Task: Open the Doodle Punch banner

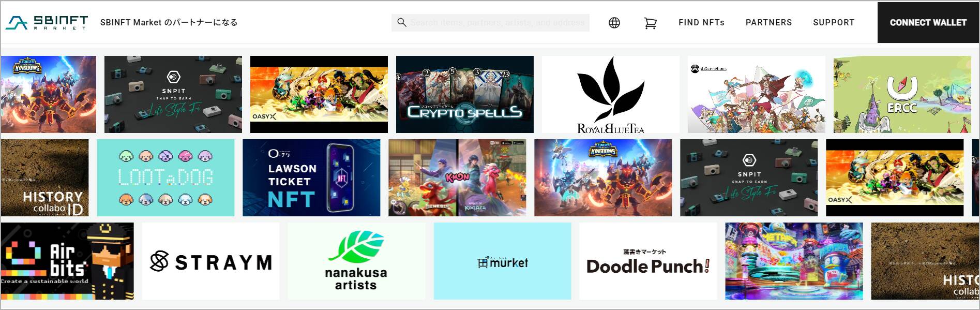Action: [648, 261]
